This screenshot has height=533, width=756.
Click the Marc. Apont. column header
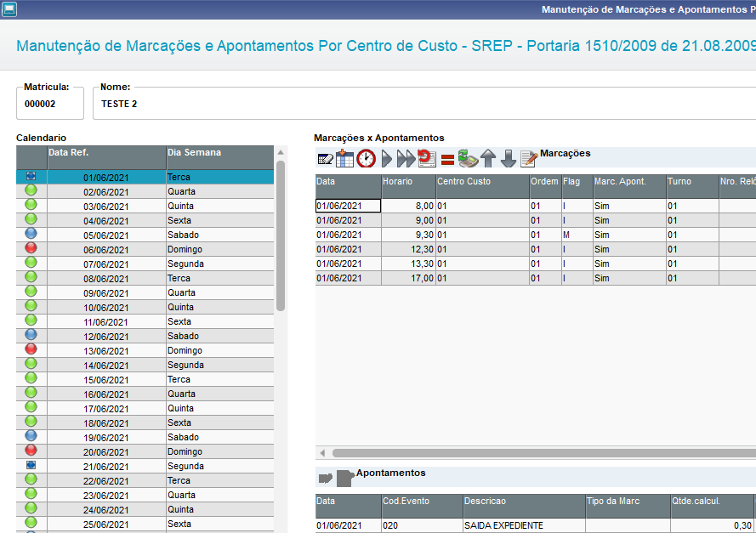click(x=629, y=186)
